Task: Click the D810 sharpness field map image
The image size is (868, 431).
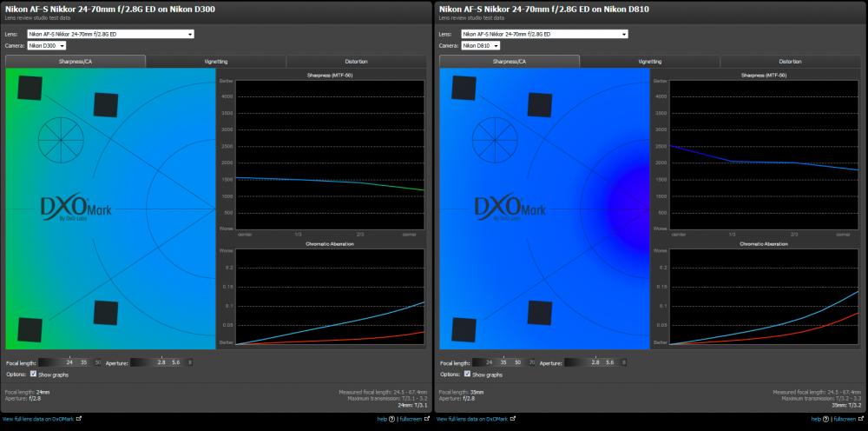Action: (x=544, y=209)
